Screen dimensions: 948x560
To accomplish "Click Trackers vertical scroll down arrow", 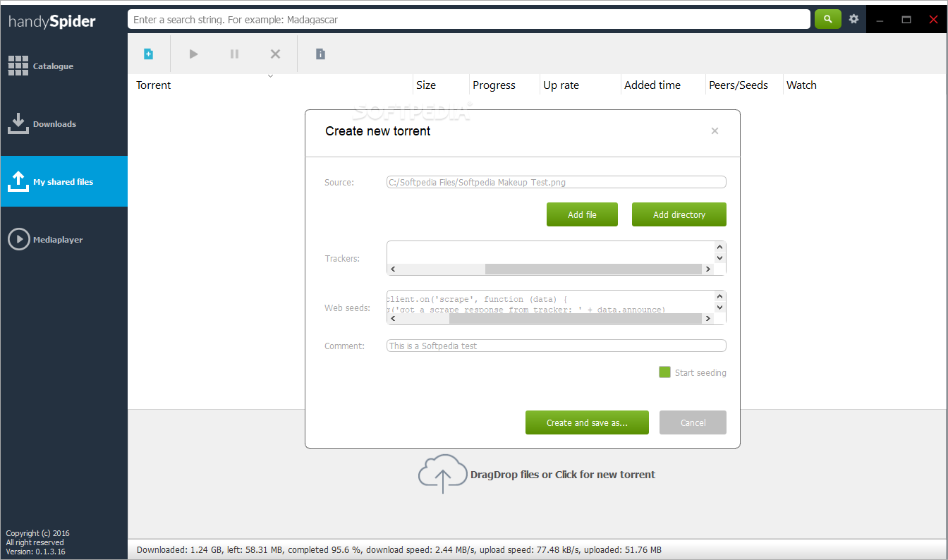I will click(719, 258).
